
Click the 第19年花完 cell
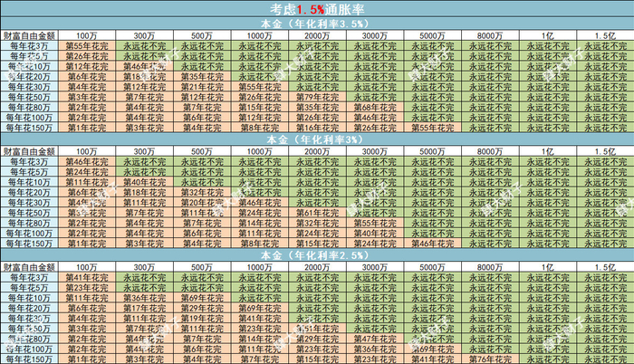pyautogui.click(x=202, y=319)
